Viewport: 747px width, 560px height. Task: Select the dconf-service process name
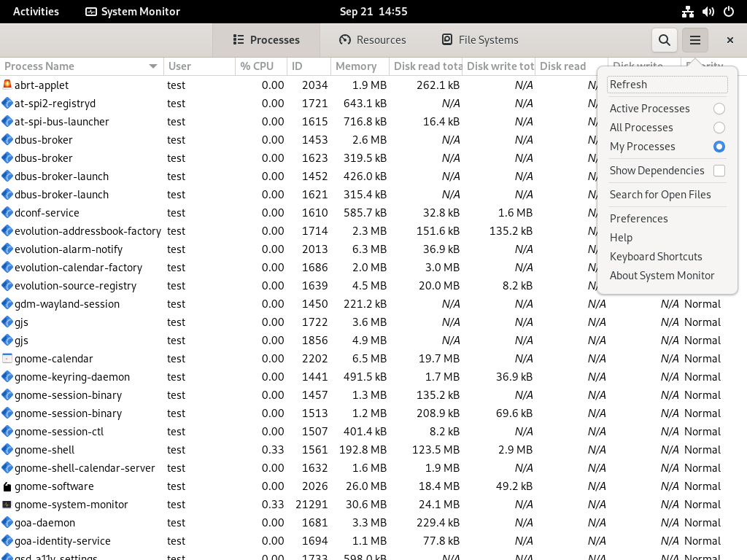tap(47, 213)
